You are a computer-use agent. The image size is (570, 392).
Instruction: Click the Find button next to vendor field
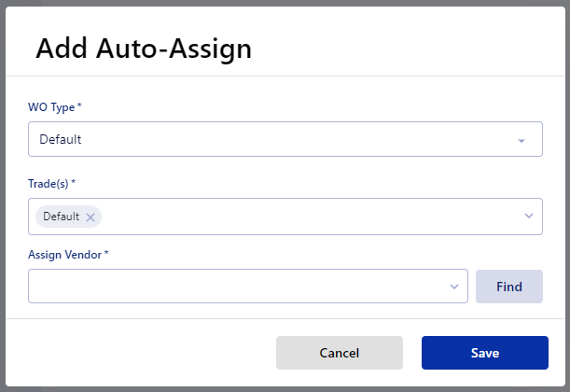509,287
